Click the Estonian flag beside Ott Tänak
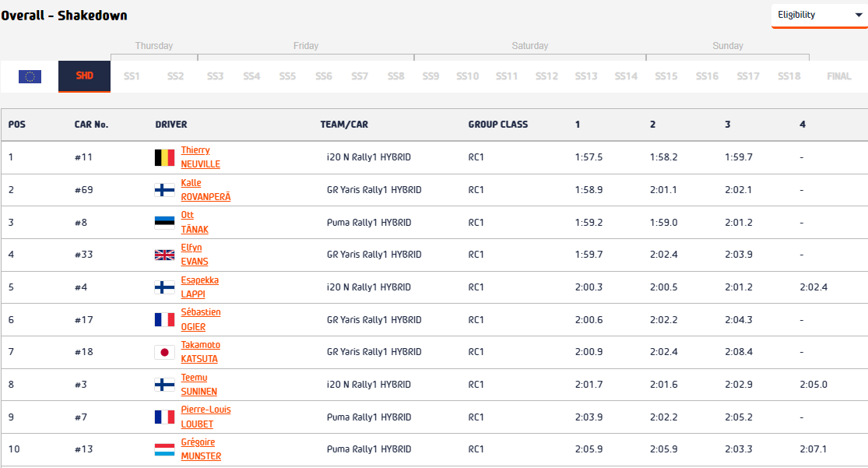 pos(164,223)
